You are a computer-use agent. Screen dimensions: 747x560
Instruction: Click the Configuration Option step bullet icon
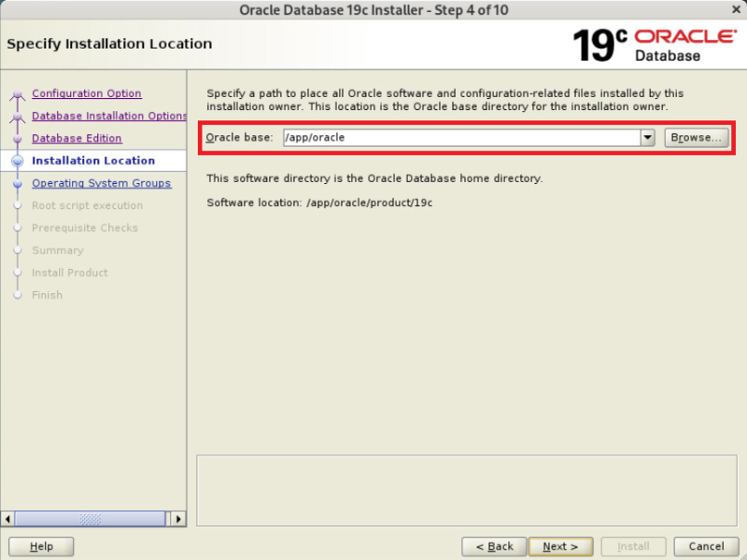click(x=18, y=94)
